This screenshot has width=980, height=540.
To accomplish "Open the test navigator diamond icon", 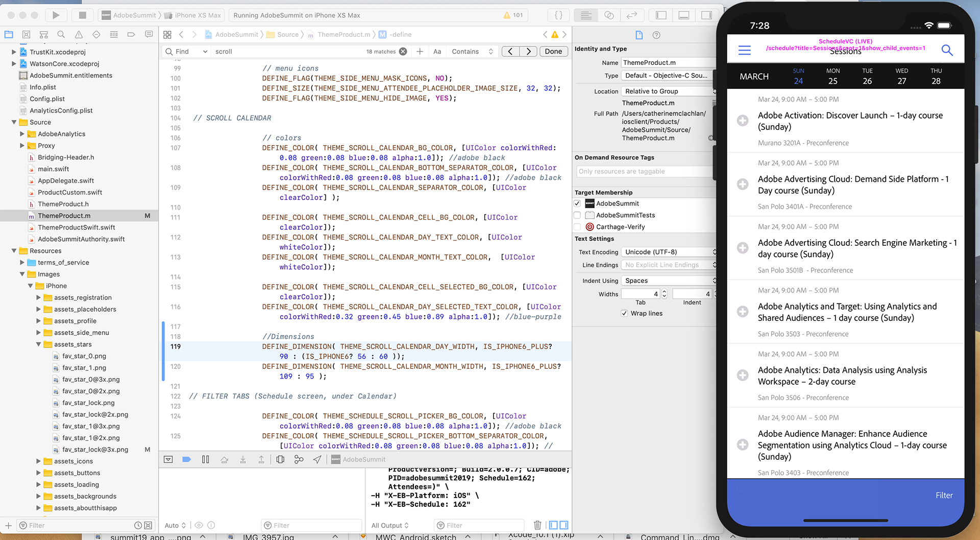I will point(96,35).
